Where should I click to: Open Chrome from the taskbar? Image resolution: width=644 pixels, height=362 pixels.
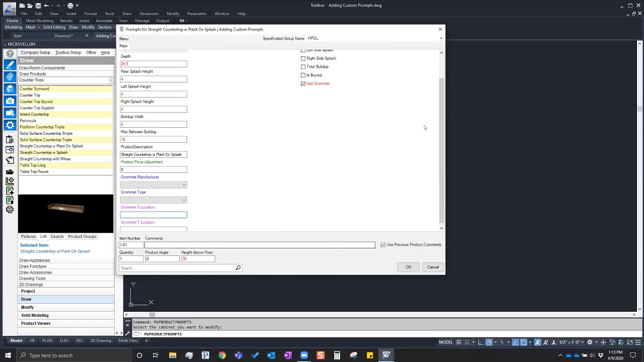[x=222, y=355]
